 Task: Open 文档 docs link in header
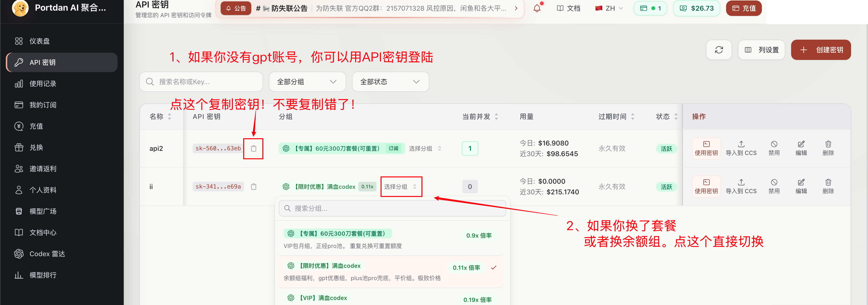point(568,8)
